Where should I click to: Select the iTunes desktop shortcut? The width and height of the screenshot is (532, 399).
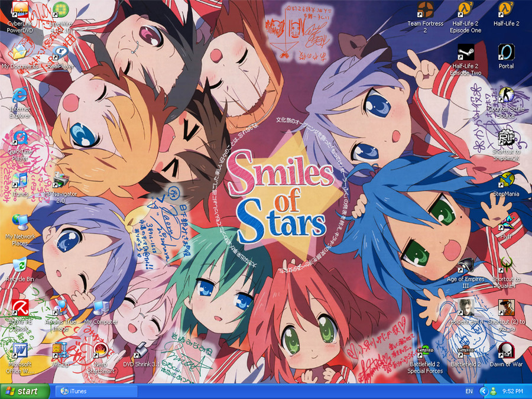(20, 180)
